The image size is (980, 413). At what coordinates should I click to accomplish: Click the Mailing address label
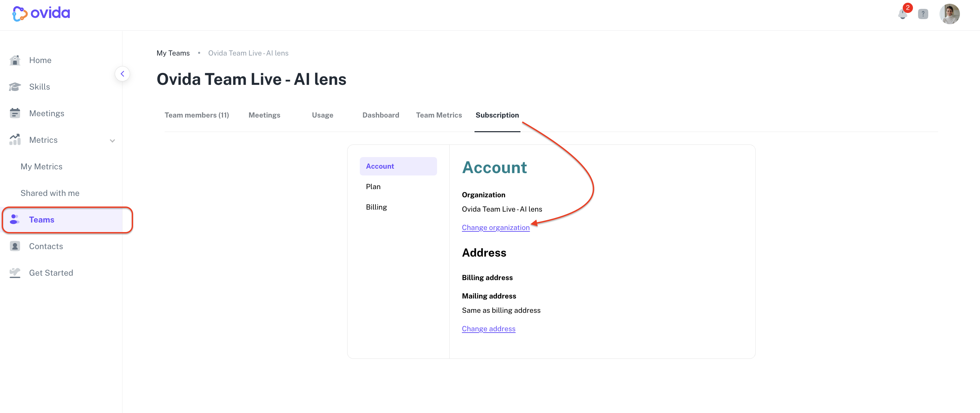[x=489, y=296]
